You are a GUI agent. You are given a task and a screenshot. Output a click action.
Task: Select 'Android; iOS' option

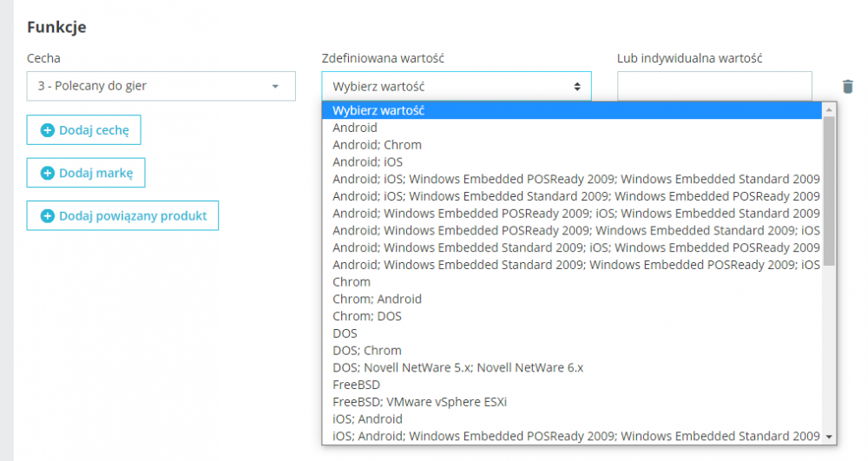coord(367,161)
